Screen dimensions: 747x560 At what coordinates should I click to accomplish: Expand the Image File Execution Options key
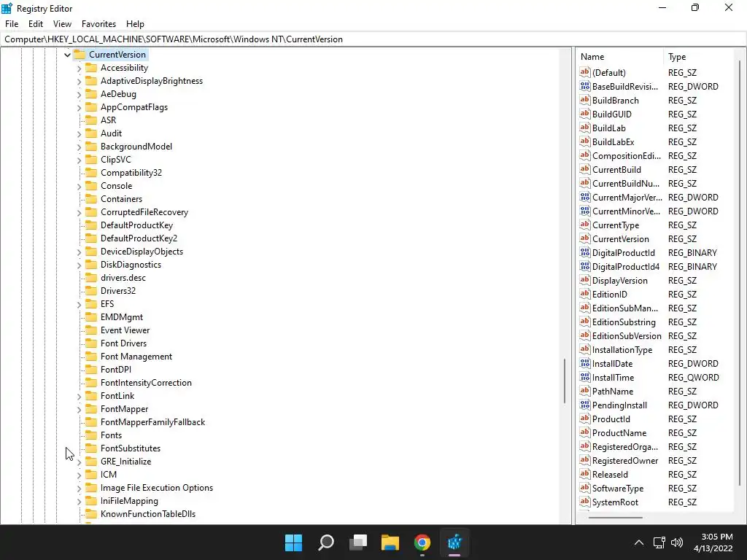79,488
